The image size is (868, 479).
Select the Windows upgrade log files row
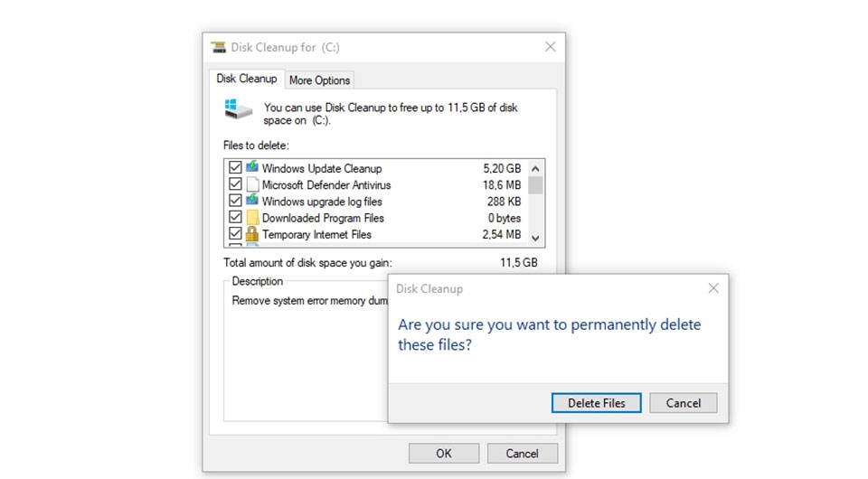click(376, 202)
